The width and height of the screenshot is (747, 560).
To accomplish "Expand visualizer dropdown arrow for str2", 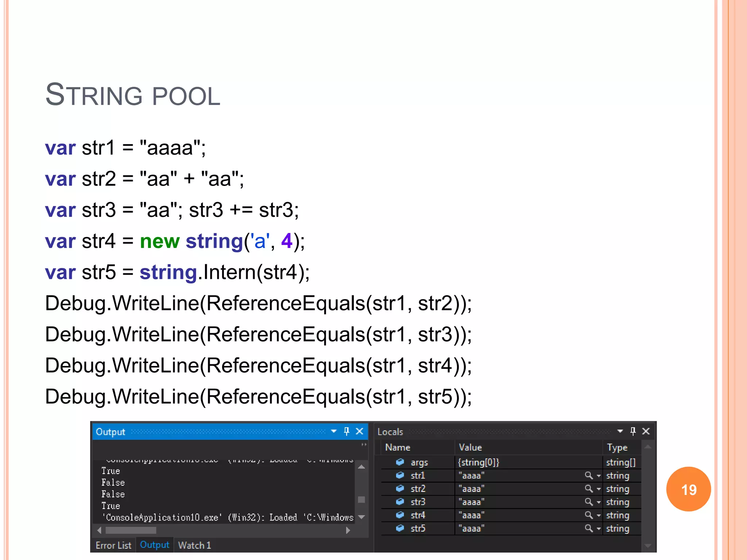I will pyautogui.click(x=599, y=489).
